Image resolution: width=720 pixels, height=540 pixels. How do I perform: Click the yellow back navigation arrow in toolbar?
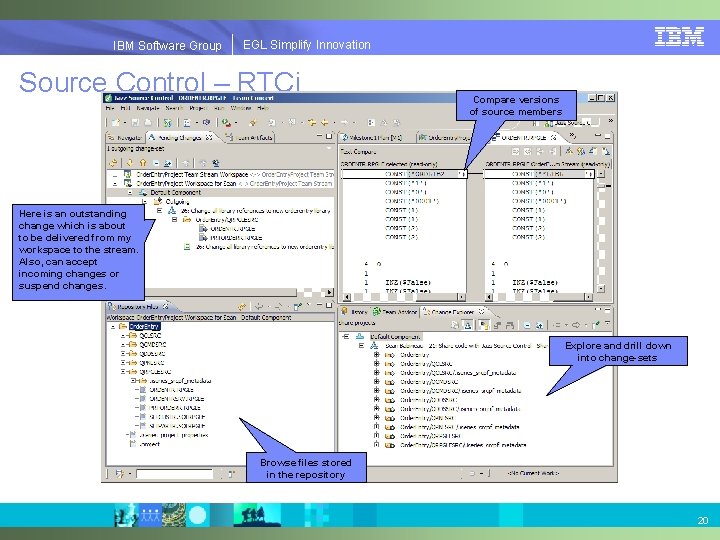pyautogui.click(x=325, y=123)
